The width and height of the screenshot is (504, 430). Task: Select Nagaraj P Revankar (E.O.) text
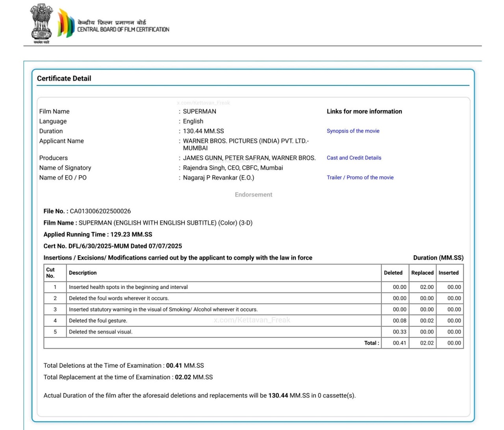point(219,178)
